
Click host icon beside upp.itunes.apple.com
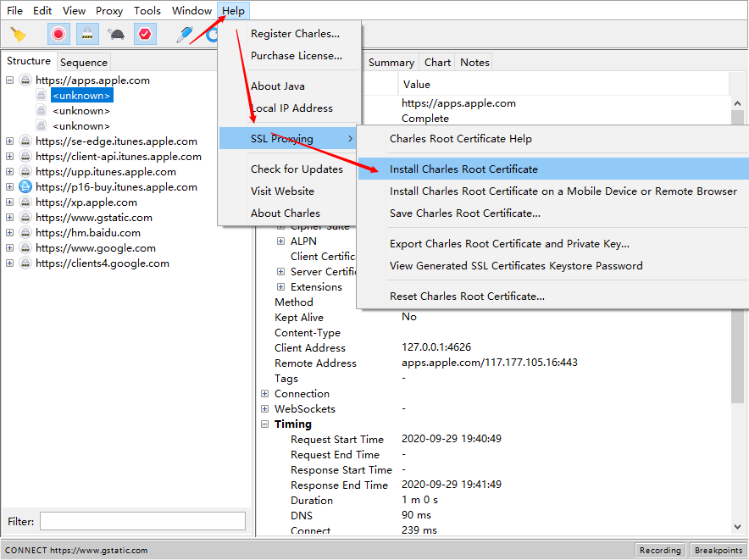pyautogui.click(x=25, y=171)
